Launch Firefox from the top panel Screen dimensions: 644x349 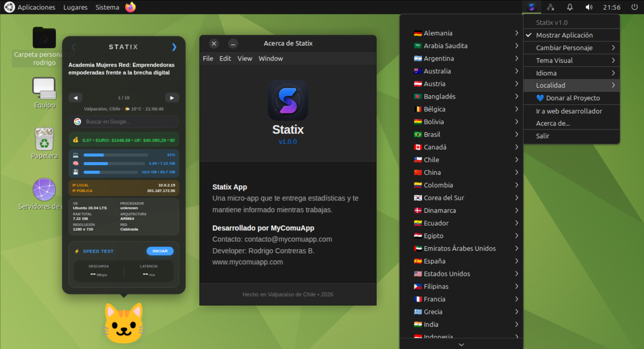(130, 7)
